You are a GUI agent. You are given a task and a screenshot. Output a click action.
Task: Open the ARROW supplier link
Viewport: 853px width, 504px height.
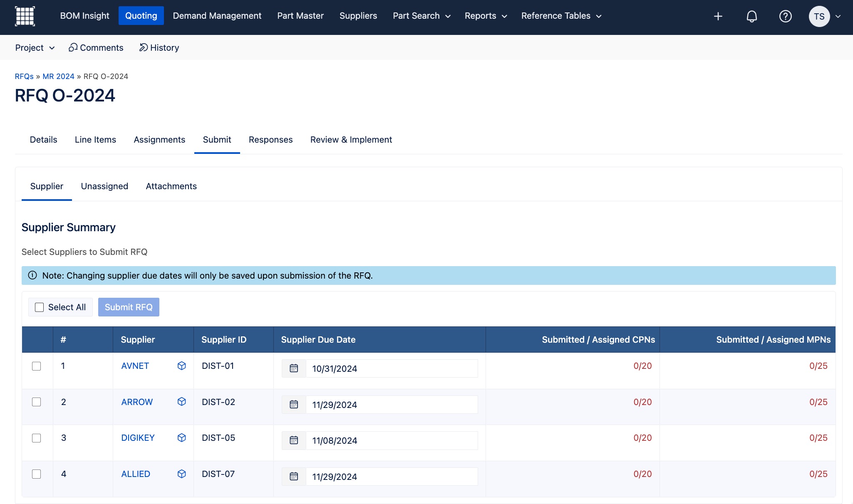(137, 402)
